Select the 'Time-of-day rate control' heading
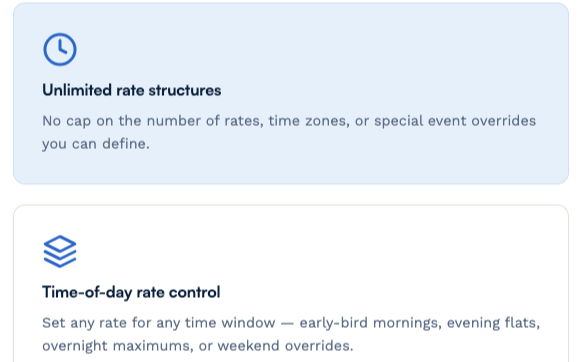Screen dimensions: 579x362 pyautogui.click(x=131, y=292)
